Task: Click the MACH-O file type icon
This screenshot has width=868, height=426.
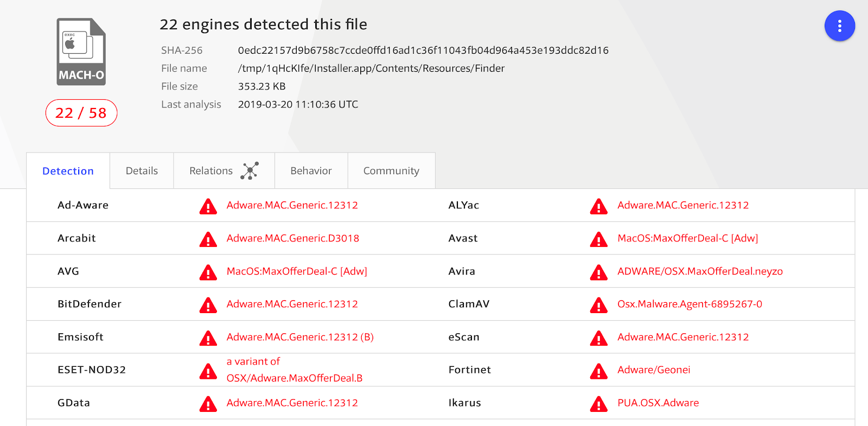Action: (81, 52)
